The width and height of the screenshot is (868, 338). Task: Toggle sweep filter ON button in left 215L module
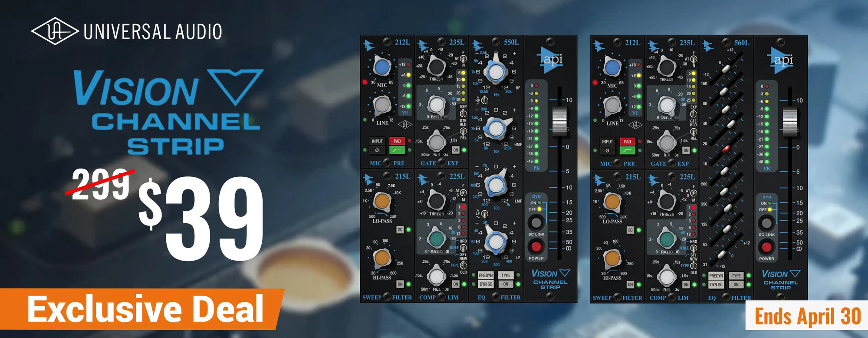[x=400, y=284]
